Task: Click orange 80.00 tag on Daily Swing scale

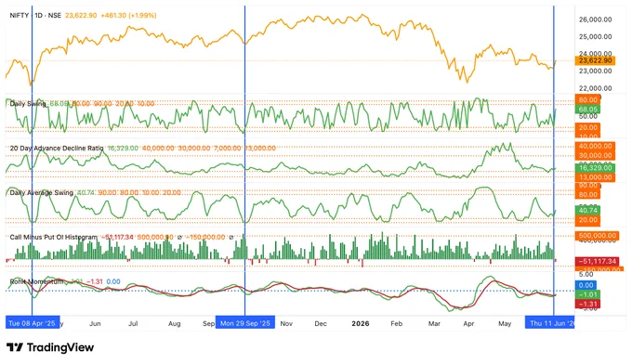Action: 587,100
